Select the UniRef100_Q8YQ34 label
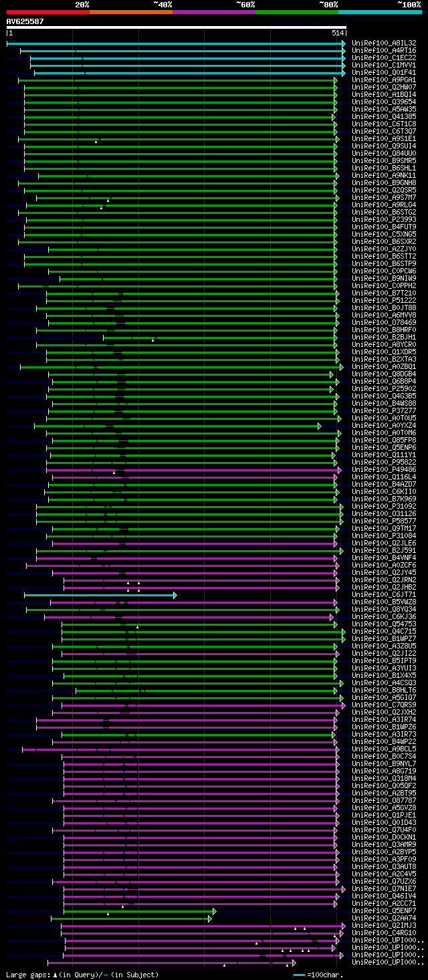The height and width of the screenshot is (980, 428). pos(384,609)
